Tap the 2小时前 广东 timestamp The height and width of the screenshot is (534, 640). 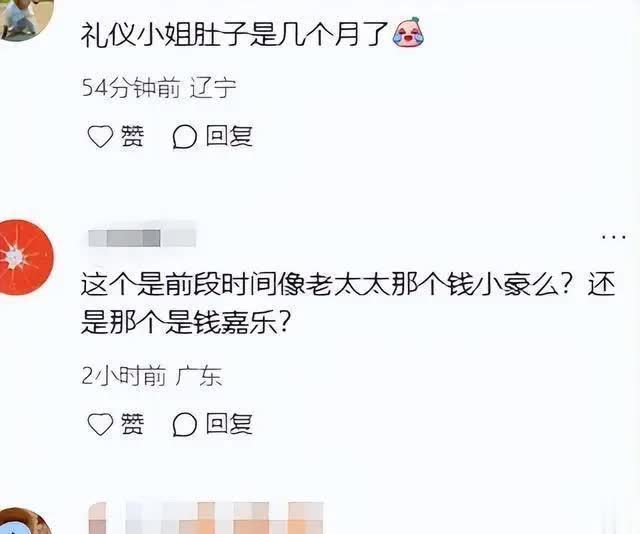[x=151, y=376]
